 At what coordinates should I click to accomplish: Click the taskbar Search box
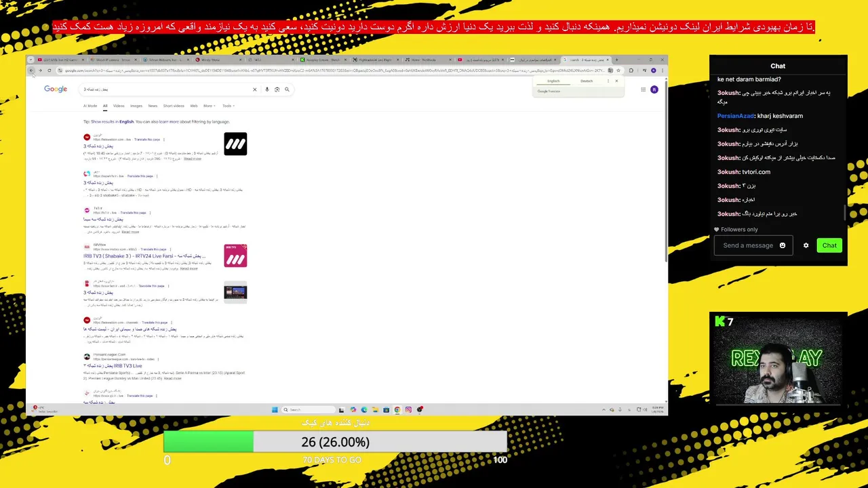(x=309, y=409)
